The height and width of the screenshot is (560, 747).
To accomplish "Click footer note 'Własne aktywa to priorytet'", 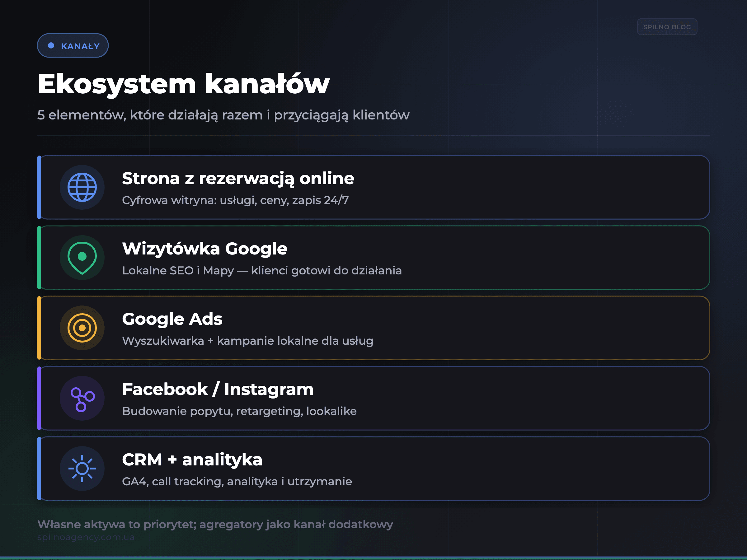I will tap(117, 524).
